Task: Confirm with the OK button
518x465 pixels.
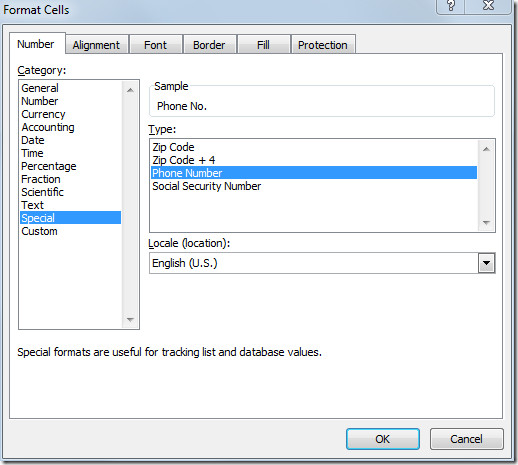Action: tap(383, 439)
